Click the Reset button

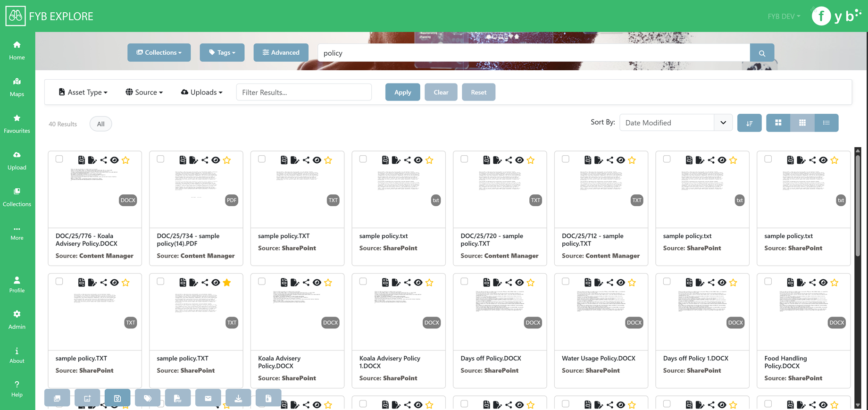point(478,92)
